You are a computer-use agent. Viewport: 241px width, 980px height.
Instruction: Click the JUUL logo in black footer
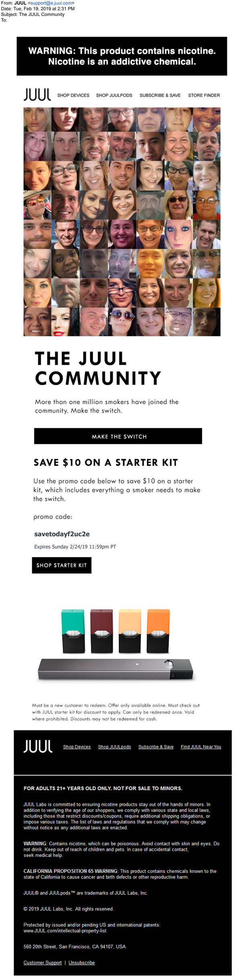(x=38, y=746)
